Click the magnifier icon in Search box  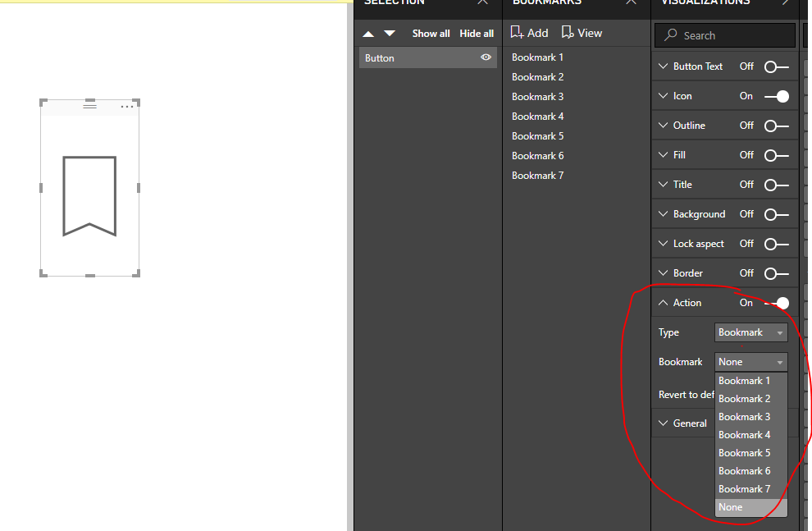coord(671,34)
